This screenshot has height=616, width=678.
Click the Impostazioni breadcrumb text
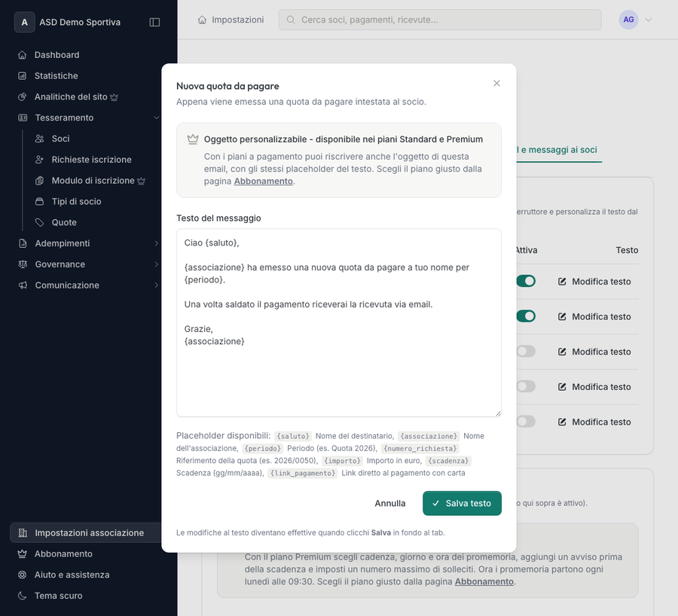click(237, 20)
